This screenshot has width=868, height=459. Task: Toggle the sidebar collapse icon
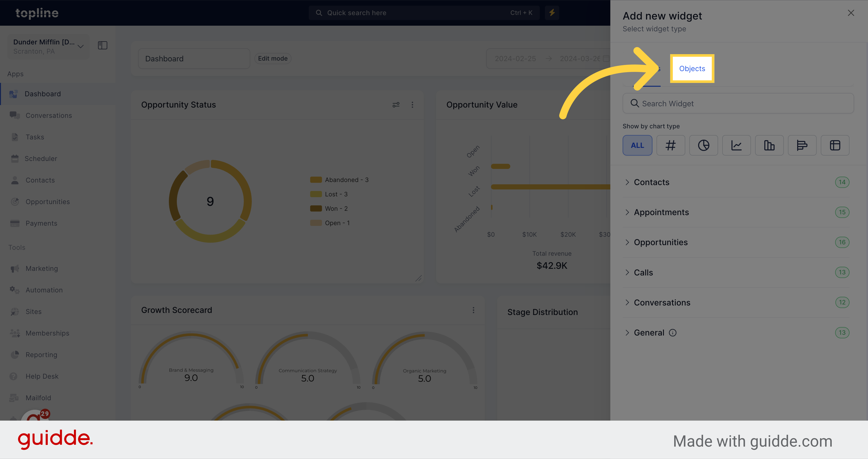103,45
